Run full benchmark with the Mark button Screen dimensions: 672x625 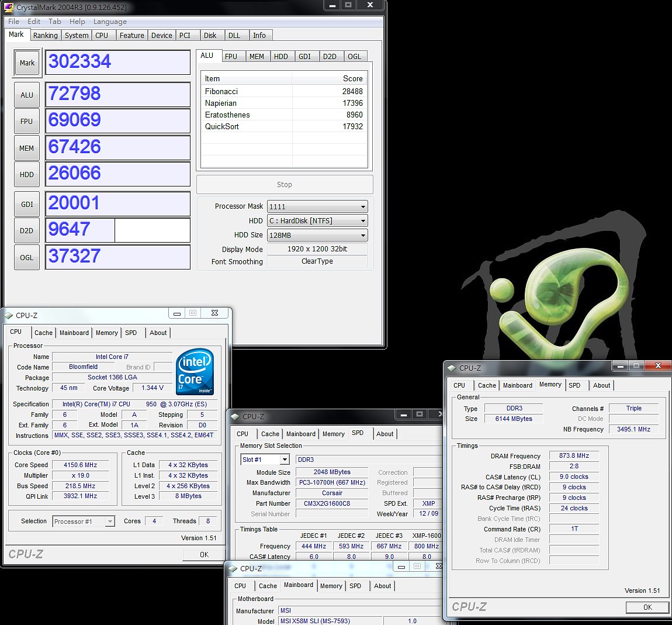coord(27,63)
